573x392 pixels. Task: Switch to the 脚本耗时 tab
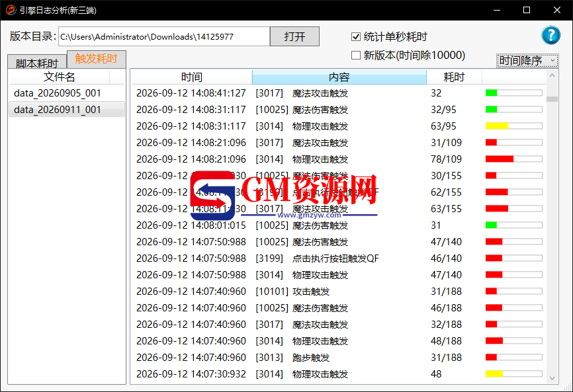(x=37, y=63)
